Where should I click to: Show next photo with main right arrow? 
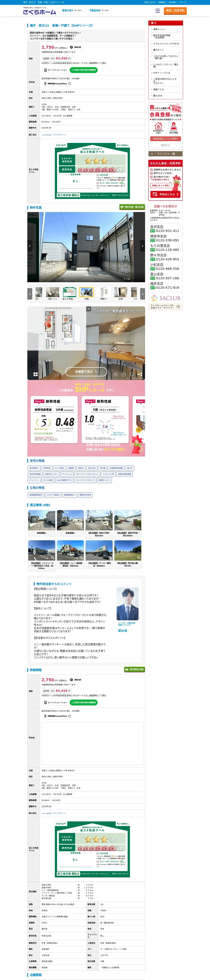tap(143, 246)
